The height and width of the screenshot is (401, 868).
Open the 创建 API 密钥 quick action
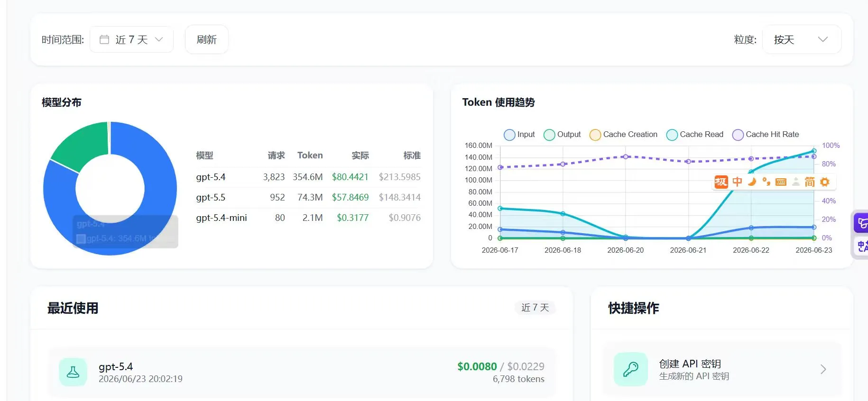point(722,369)
